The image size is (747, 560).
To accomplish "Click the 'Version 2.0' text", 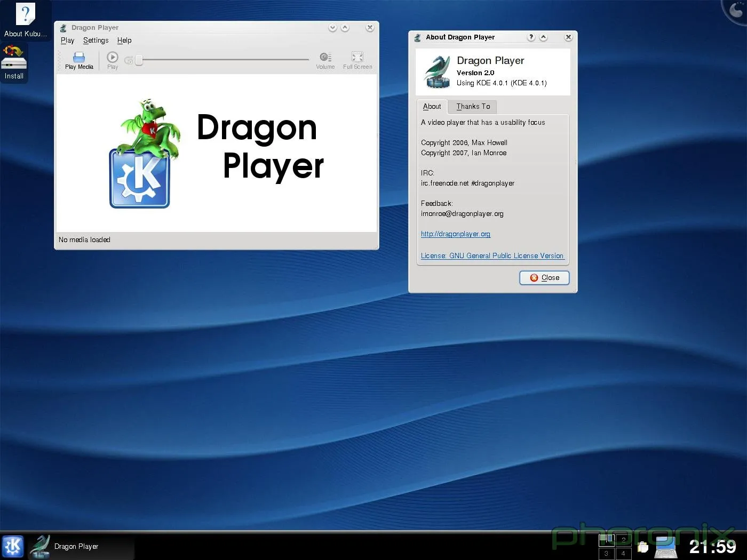I will coord(475,73).
